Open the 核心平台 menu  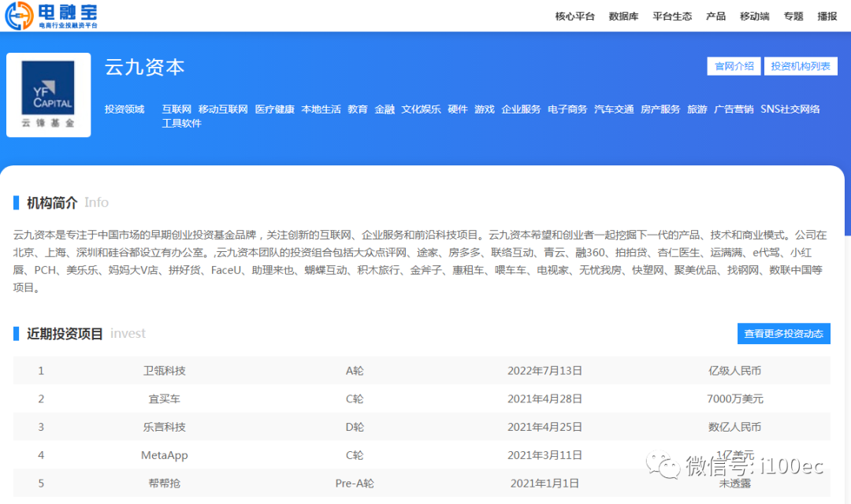coord(574,17)
